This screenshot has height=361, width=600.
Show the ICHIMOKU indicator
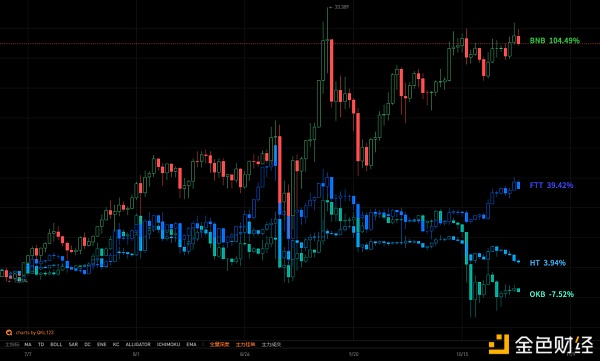point(168,345)
